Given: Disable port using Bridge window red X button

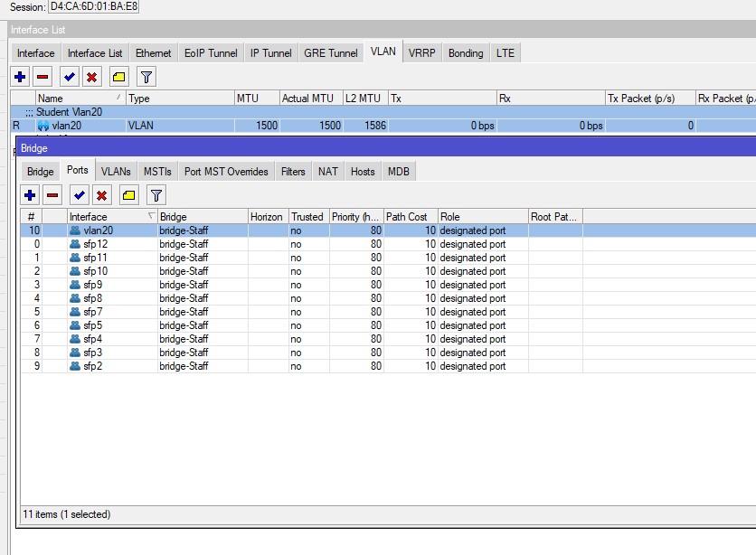Looking at the screenshot, I should point(101,195).
